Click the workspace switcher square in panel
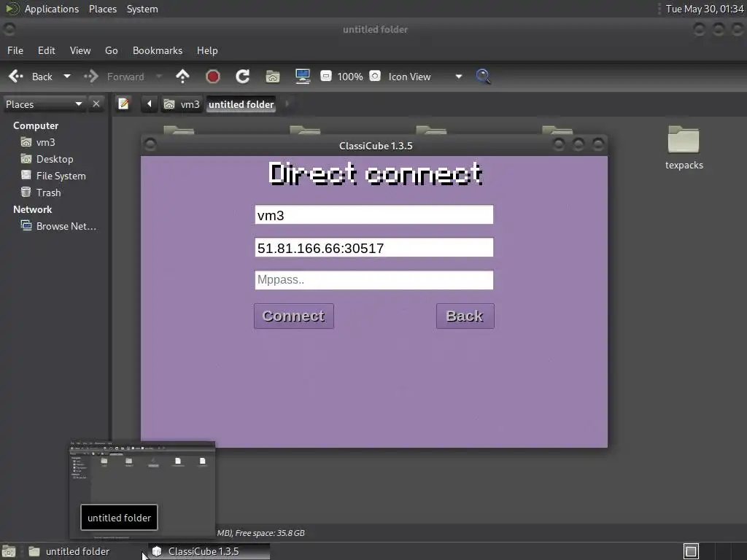 pos(691,551)
